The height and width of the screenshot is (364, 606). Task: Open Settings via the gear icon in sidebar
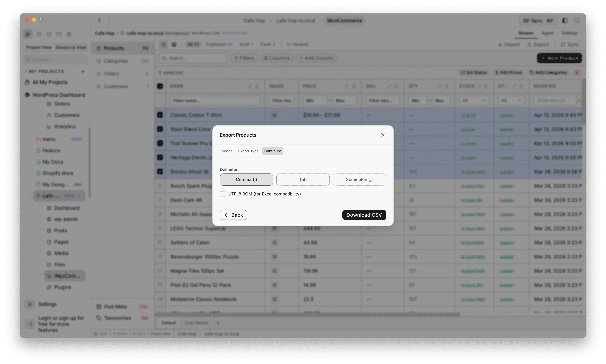click(30, 304)
